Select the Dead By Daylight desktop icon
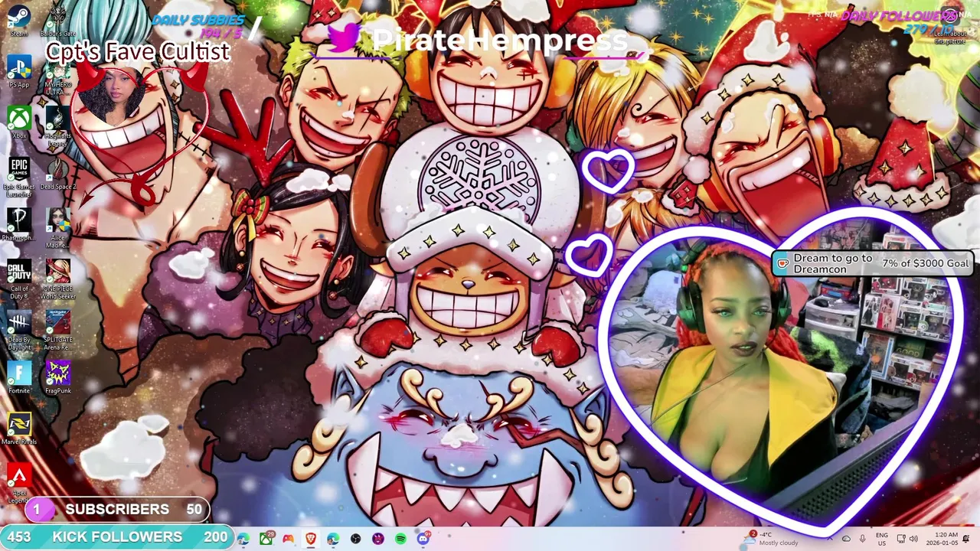This screenshot has height=551, width=980. click(x=19, y=331)
